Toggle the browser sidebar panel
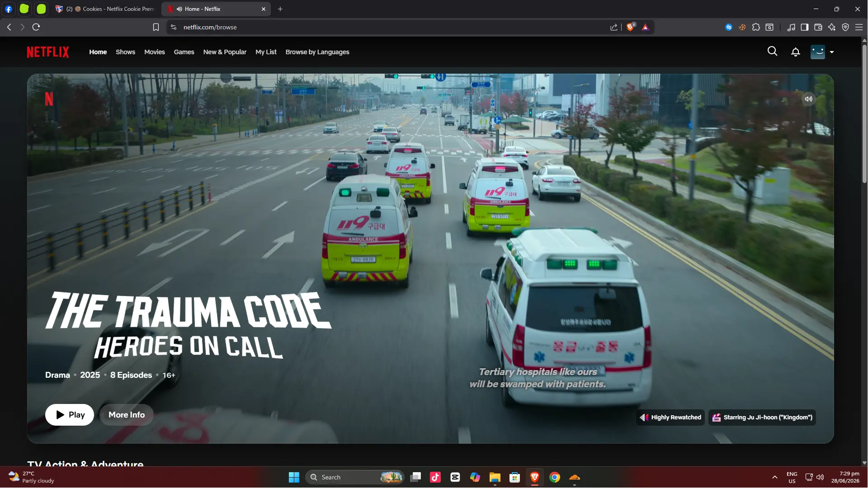The image size is (868, 488). [804, 27]
